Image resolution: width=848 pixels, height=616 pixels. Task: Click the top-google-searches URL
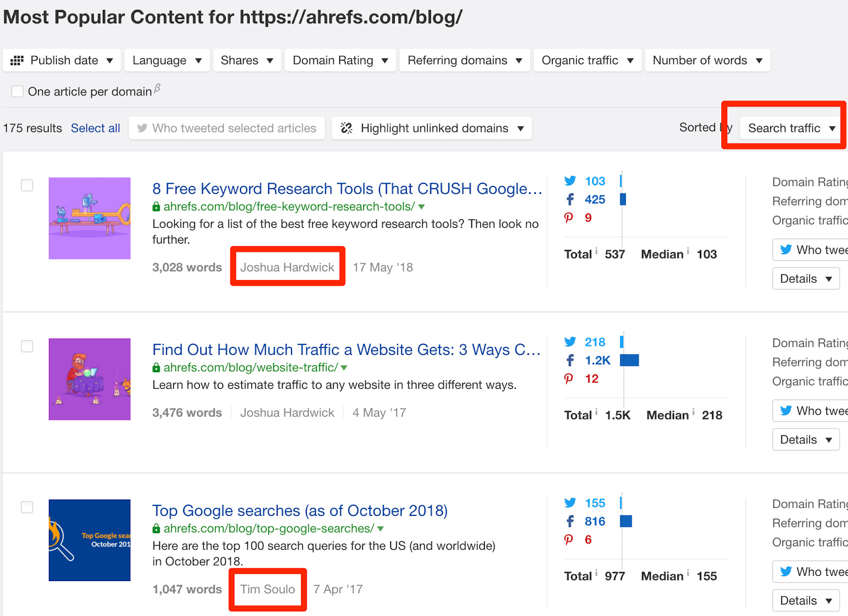(x=269, y=529)
